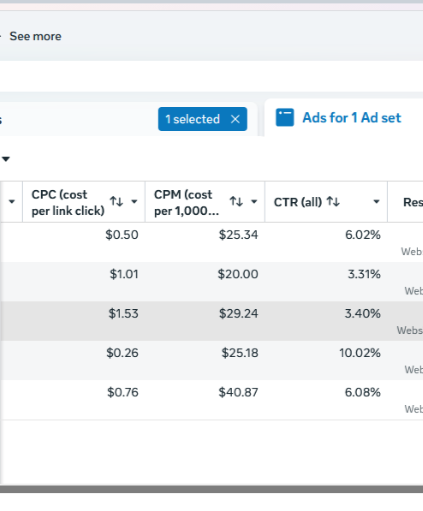Open CPC column options dropdown
The height and width of the screenshot is (511, 423).
[x=134, y=201]
